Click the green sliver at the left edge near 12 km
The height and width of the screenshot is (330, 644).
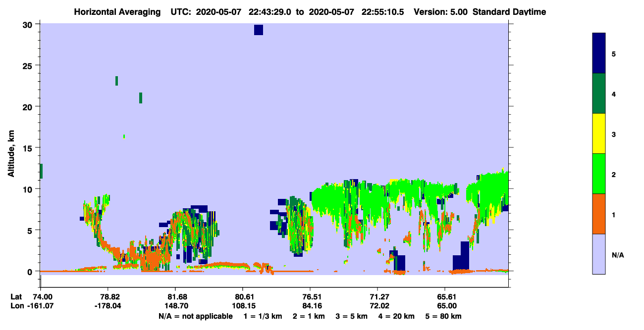pos(41,171)
